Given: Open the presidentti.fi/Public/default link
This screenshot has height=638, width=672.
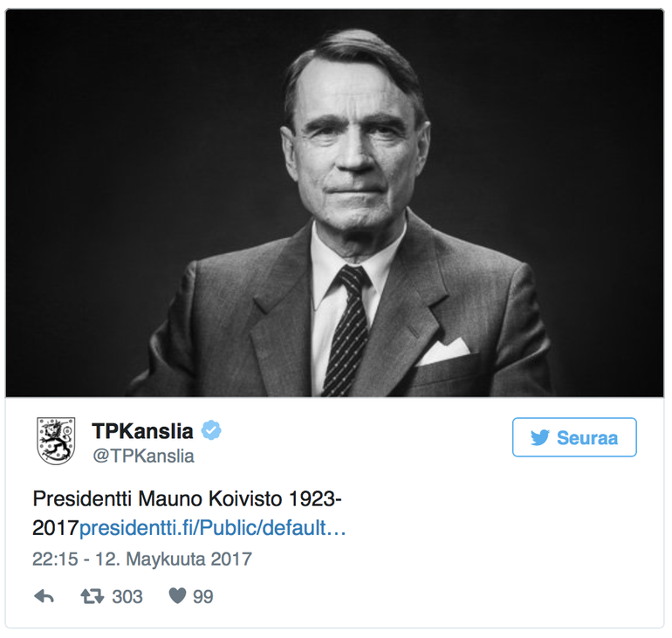Looking at the screenshot, I should (213, 528).
